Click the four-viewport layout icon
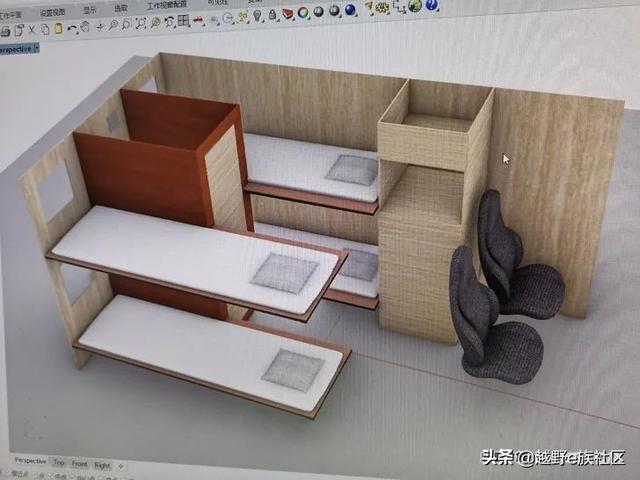This screenshot has width=640, height=480. 183,20
